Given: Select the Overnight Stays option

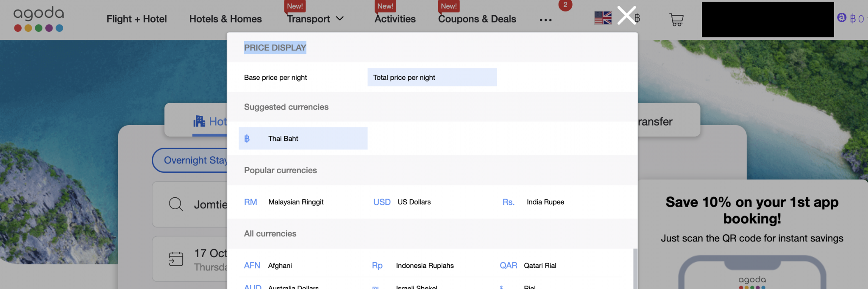Looking at the screenshot, I should click(190, 160).
